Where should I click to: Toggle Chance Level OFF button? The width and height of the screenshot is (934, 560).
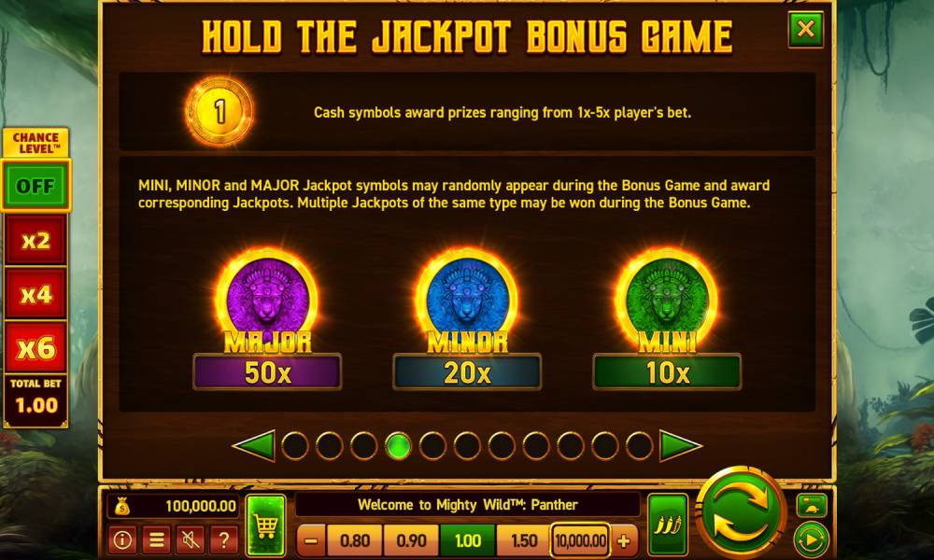tap(35, 186)
